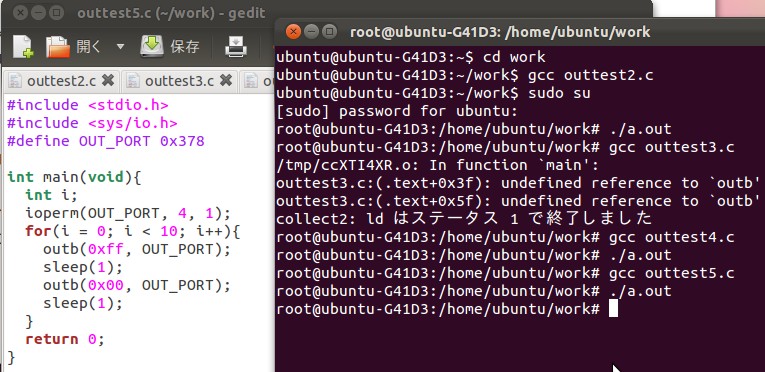The image size is (765, 372).
Task: Maximize the gedit window
Action: [57, 13]
